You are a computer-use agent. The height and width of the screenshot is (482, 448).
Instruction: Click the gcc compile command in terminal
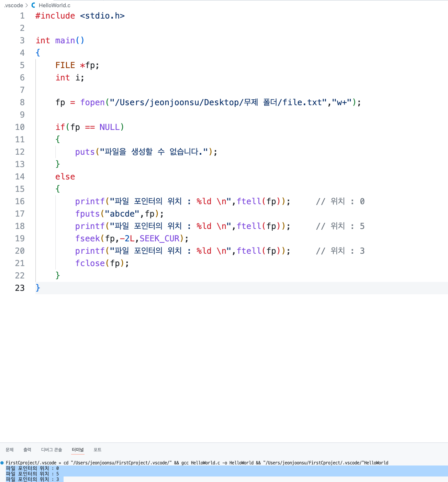tap(217, 463)
